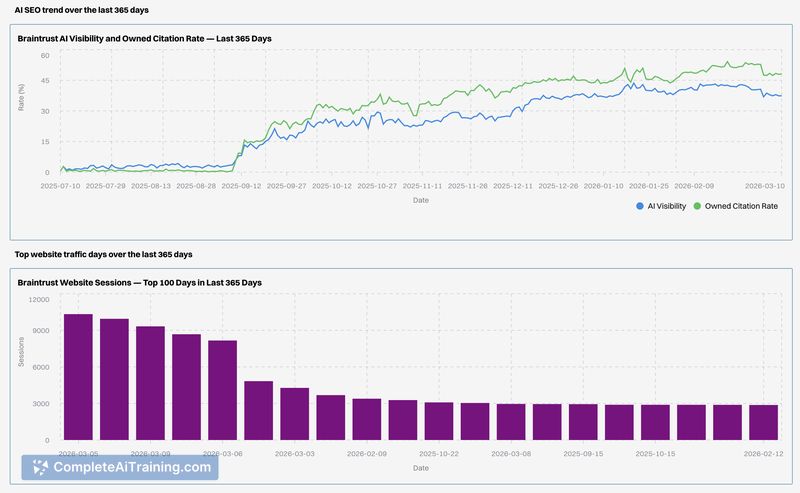Click the bar for 2026-02-09

click(366, 419)
